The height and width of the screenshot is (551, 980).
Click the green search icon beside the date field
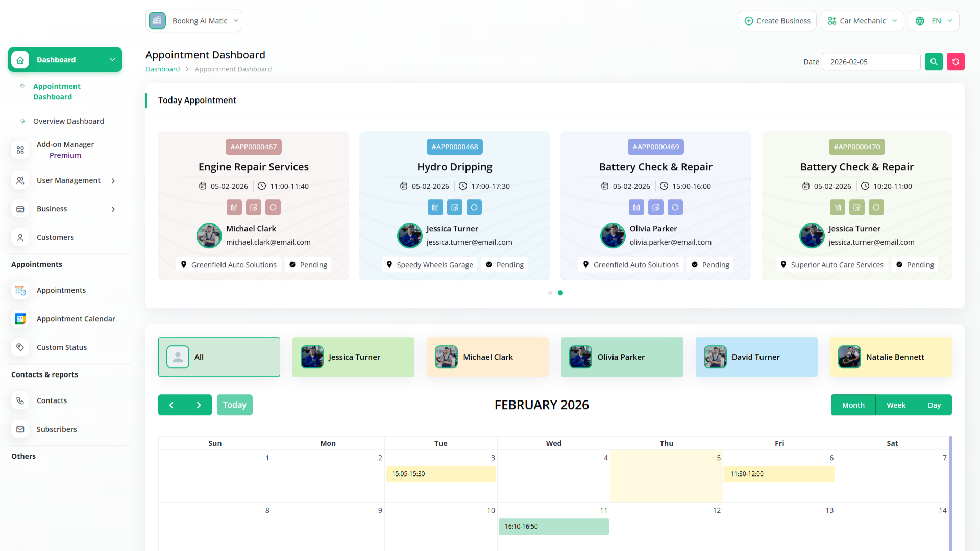click(x=934, y=62)
